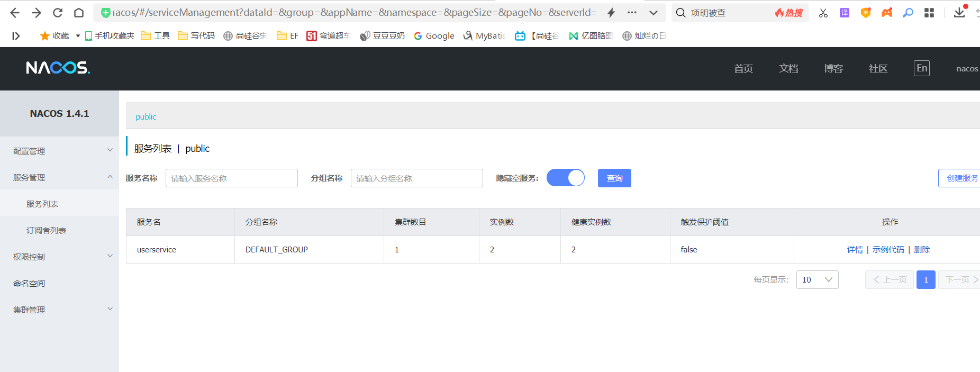This screenshot has height=372, width=980.
Task: Open the 社区 header menu item
Action: pyautogui.click(x=878, y=68)
